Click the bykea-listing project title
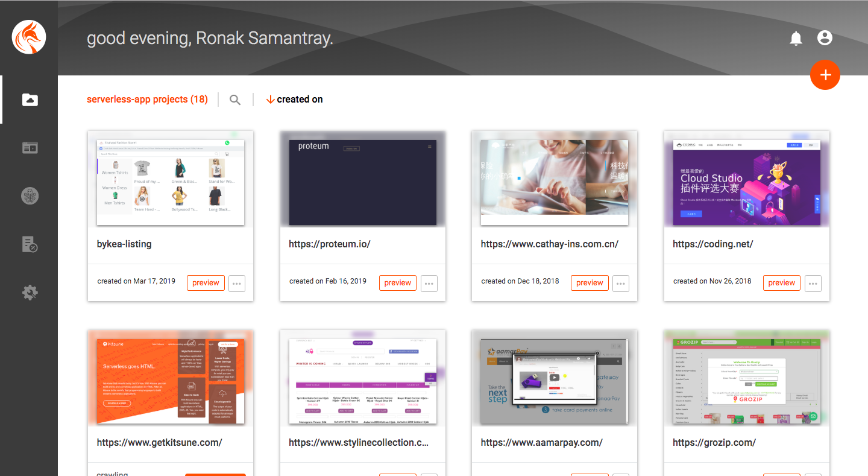This screenshot has height=476, width=868. coord(124,244)
